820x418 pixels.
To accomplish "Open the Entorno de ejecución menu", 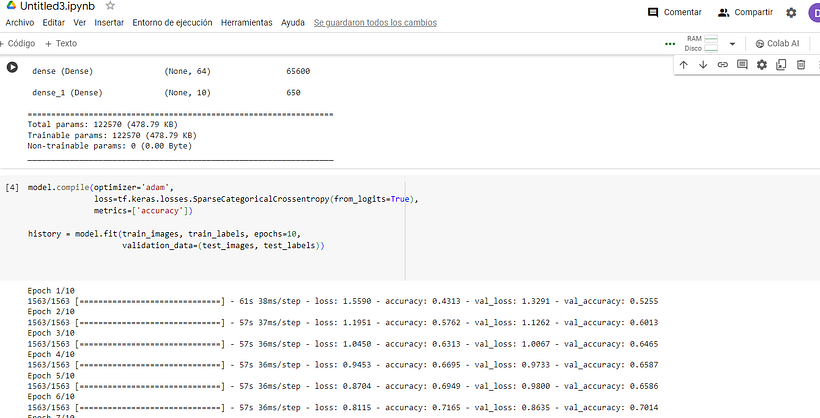I will (173, 22).
